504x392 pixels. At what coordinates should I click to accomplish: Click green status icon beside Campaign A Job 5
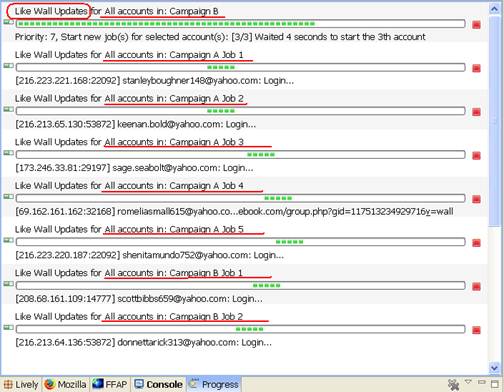point(8,240)
